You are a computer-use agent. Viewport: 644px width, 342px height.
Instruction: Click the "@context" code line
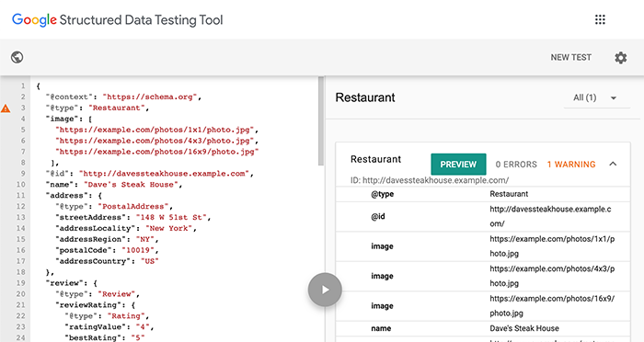click(x=123, y=97)
